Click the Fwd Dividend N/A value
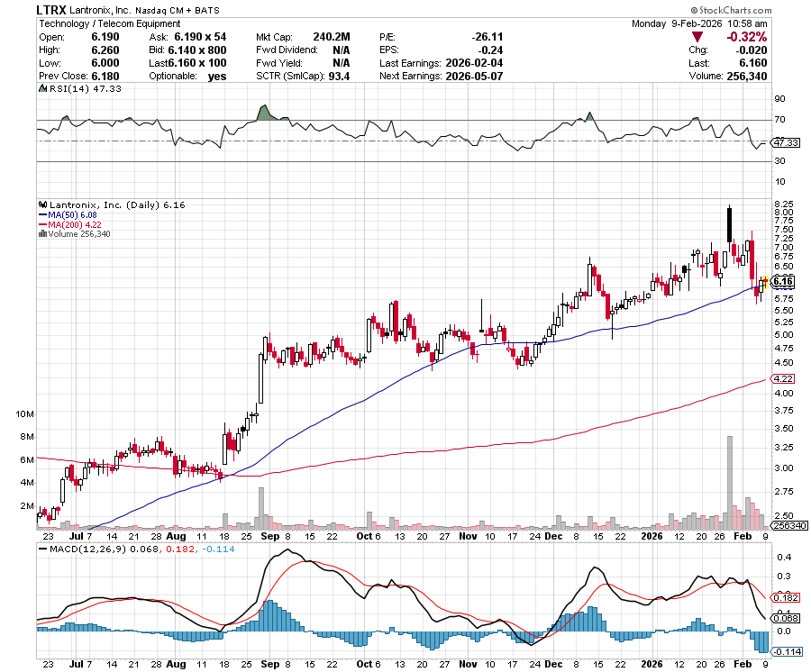 pos(342,50)
